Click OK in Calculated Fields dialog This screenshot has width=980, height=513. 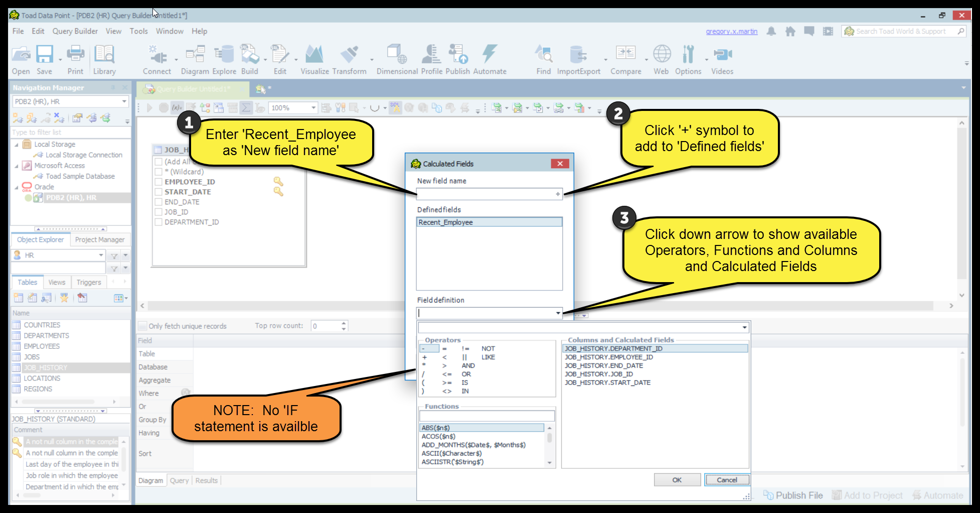click(677, 480)
